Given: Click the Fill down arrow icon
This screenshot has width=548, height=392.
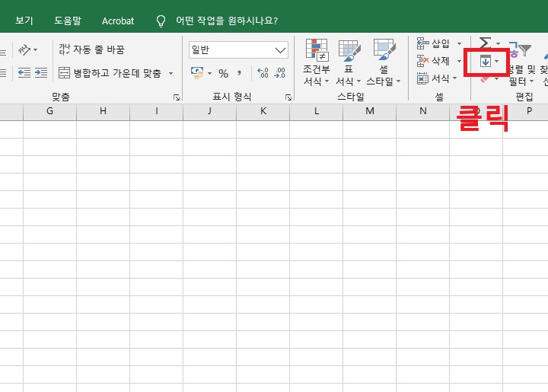Looking at the screenshot, I should [x=485, y=62].
